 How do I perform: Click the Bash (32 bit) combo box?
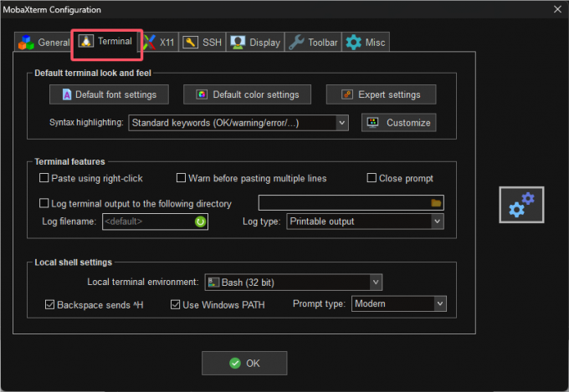(294, 283)
